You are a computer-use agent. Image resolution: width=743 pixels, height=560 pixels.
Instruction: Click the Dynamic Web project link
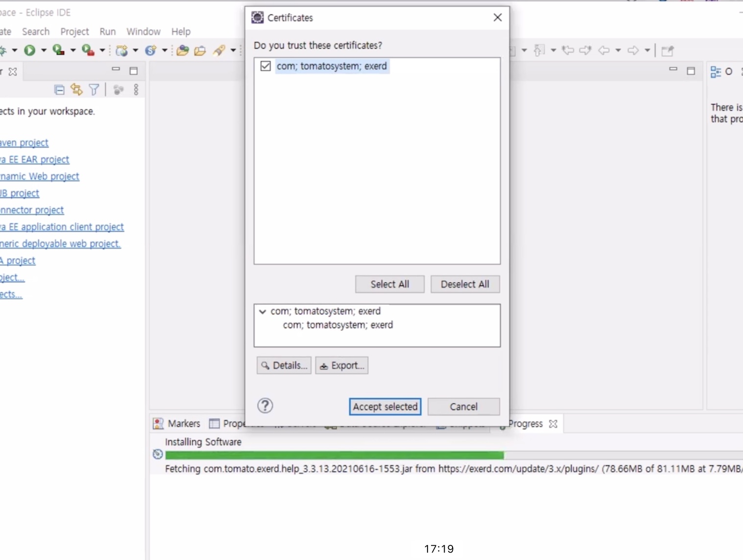[x=40, y=176]
